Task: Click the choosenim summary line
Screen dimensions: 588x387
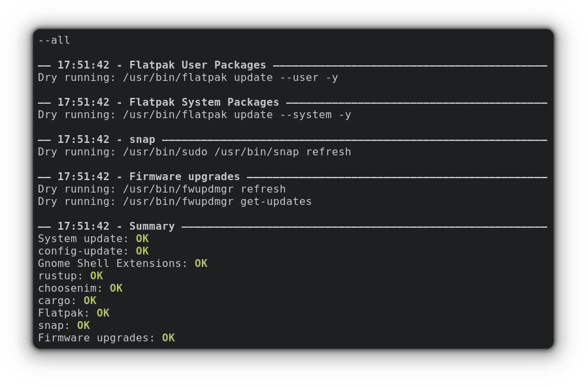Action: point(80,288)
